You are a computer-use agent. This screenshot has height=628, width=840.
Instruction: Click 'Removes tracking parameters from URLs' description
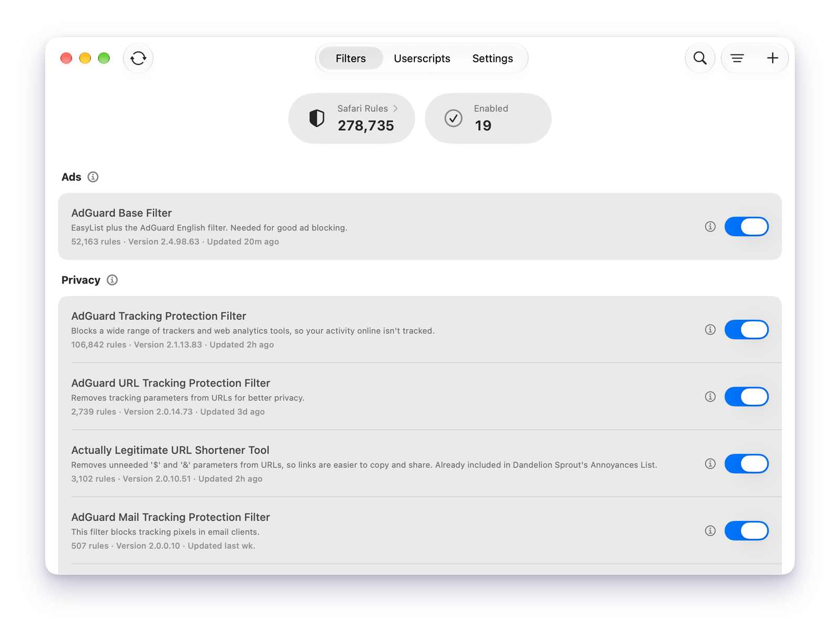click(187, 397)
